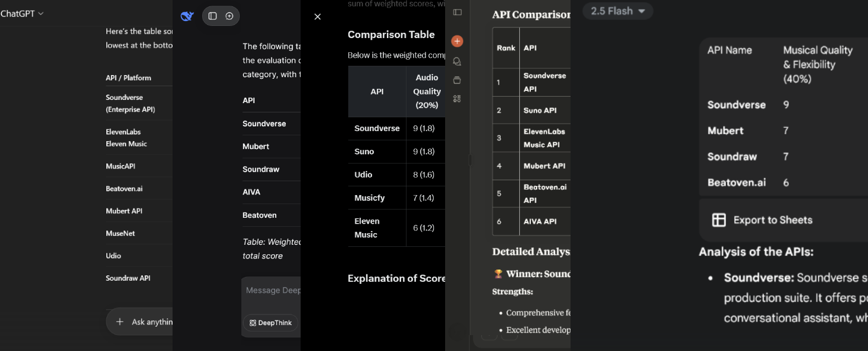This screenshot has width=868, height=351.
Task: Start a new chat in DeepSeek
Action: (229, 16)
